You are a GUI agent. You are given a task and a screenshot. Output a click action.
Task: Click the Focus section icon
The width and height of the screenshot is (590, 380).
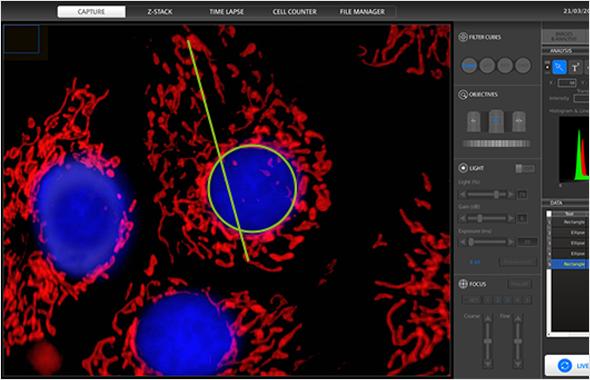(463, 284)
